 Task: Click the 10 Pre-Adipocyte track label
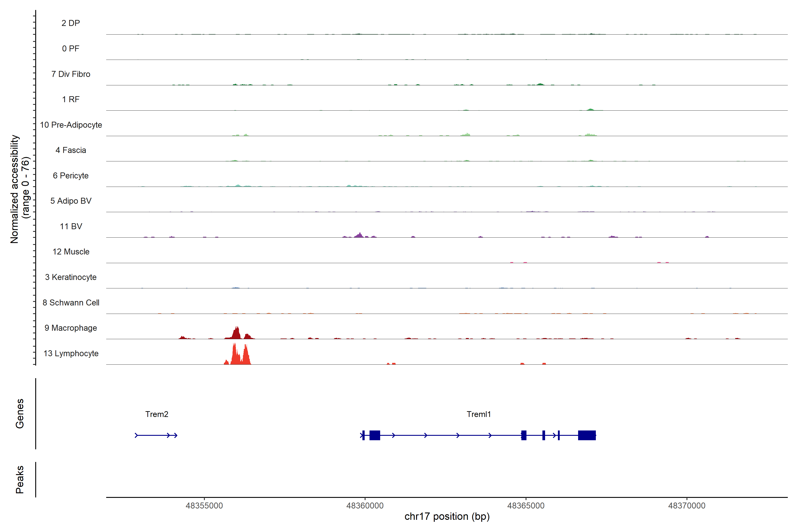pos(71,125)
